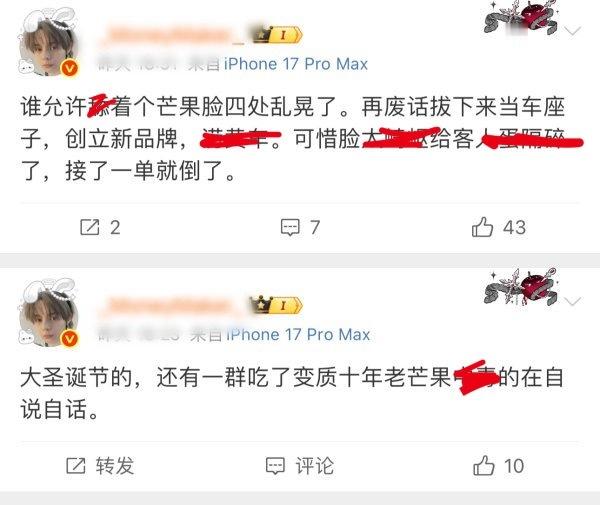The image size is (600, 505).
Task: Open comments icon showing 7 replies
Action: 290,227
